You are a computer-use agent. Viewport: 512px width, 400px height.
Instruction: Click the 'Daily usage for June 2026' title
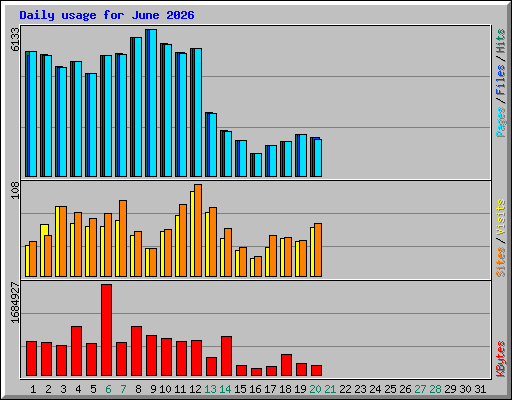pyautogui.click(x=107, y=15)
